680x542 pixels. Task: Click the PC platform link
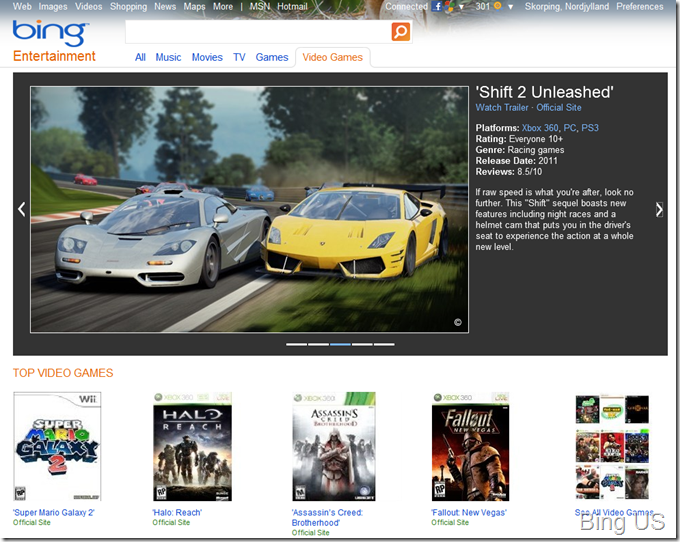pyautogui.click(x=570, y=128)
